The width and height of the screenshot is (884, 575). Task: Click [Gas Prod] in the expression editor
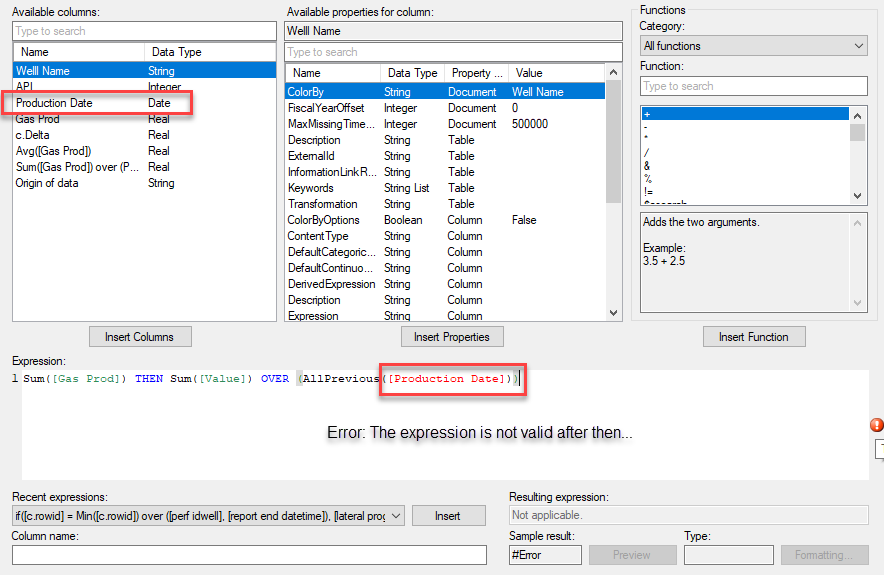(86, 379)
